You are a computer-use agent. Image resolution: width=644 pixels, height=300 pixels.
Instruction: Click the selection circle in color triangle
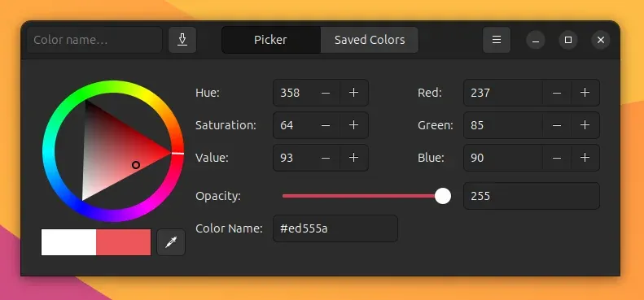(135, 165)
